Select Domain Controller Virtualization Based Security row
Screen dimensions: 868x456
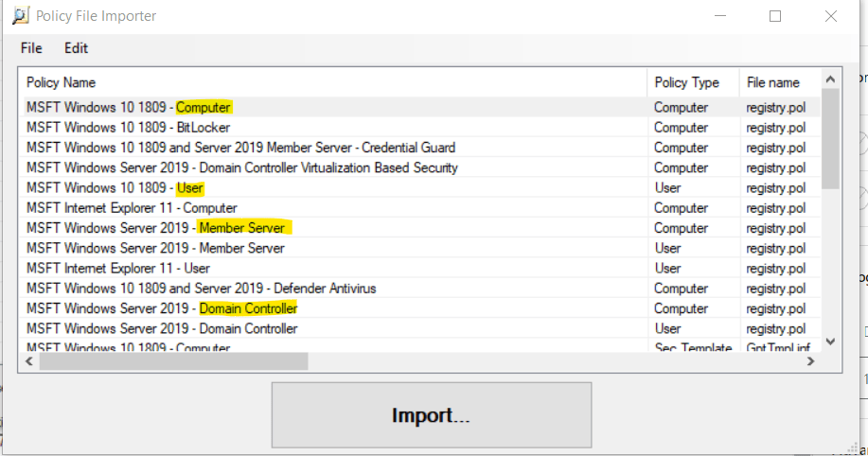coord(241,167)
